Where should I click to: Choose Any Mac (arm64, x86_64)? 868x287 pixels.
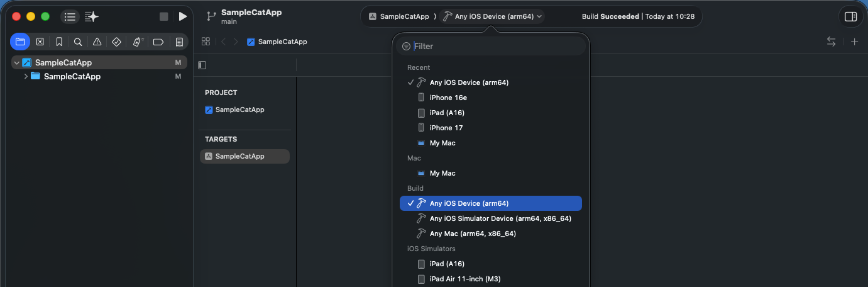pyautogui.click(x=491, y=234)
